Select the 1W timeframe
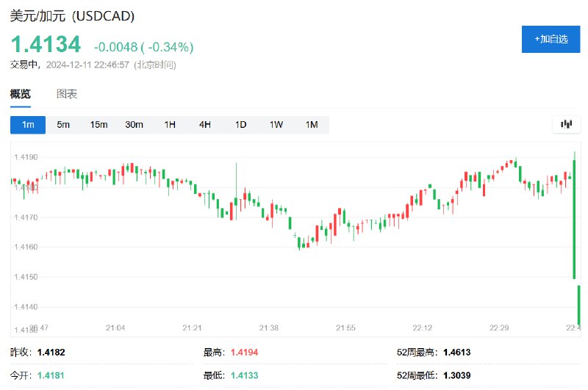 pos(276,125)
